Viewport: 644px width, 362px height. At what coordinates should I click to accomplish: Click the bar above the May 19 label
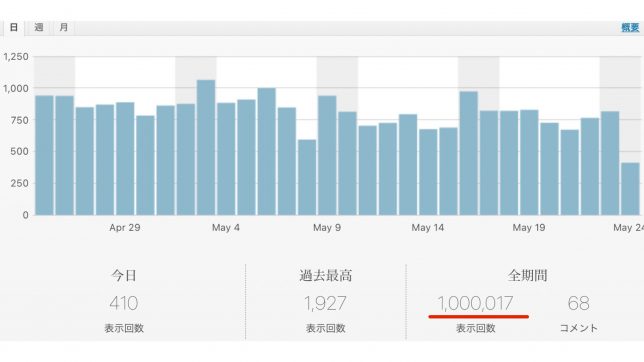529,162
